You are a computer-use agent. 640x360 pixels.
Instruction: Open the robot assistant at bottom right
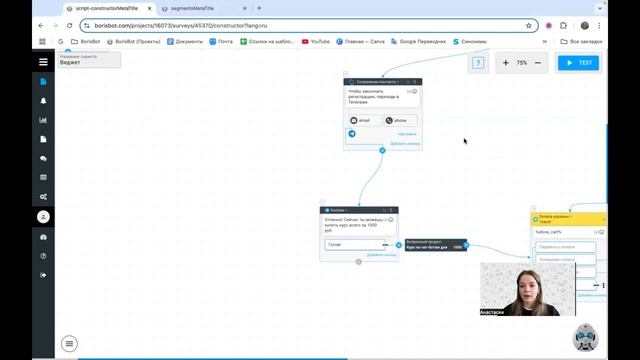(585, 338)
